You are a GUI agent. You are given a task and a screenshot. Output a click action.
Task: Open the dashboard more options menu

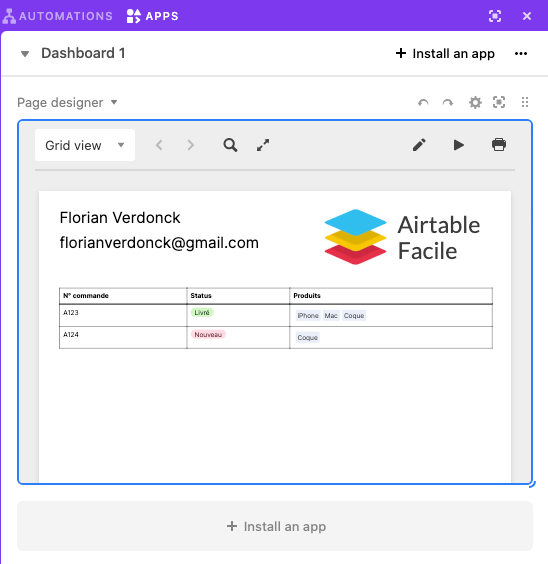pos(521,54)
